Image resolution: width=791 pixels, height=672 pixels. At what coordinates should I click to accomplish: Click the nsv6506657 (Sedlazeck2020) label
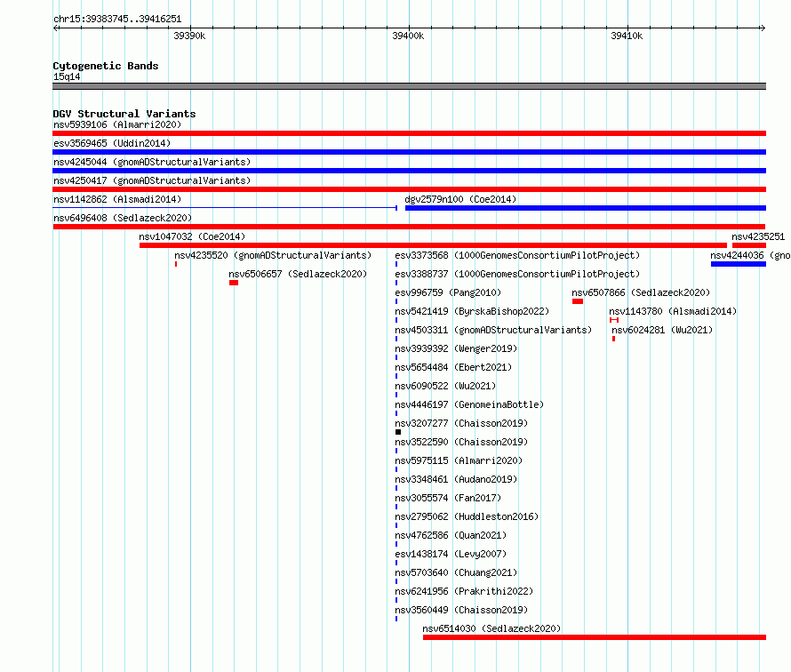[x=298, y=274]
